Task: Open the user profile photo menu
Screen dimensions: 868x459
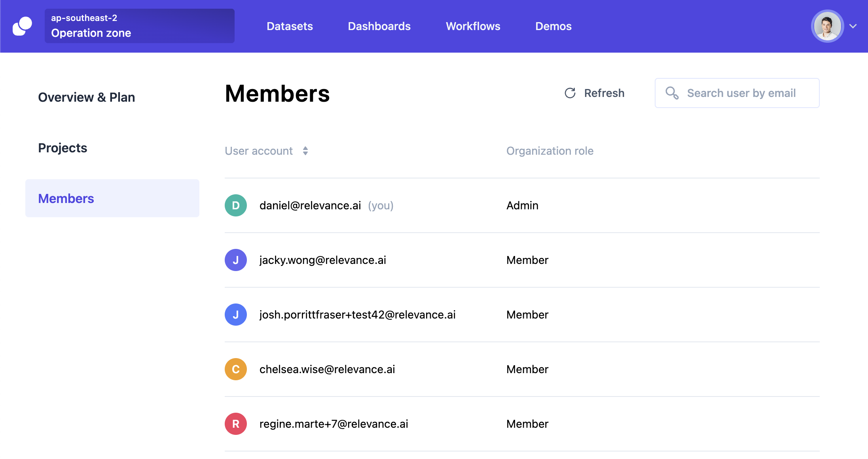Action: [x=827, y=26]
